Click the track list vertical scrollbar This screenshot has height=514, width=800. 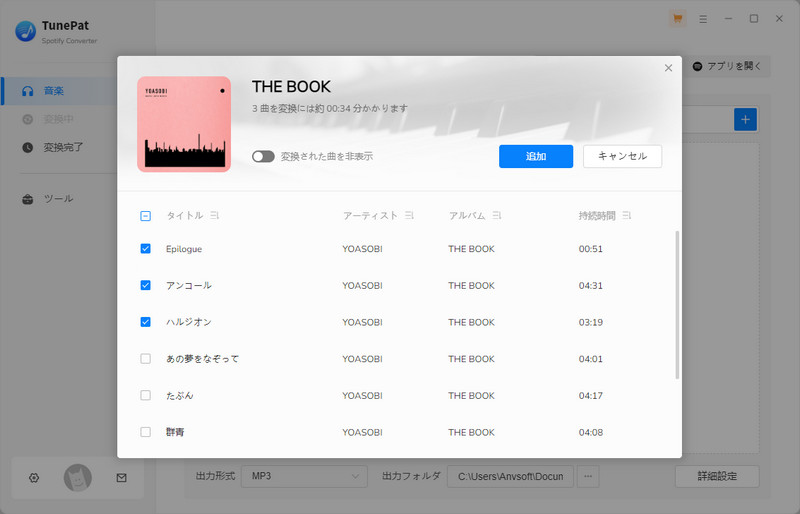[677, 305]
